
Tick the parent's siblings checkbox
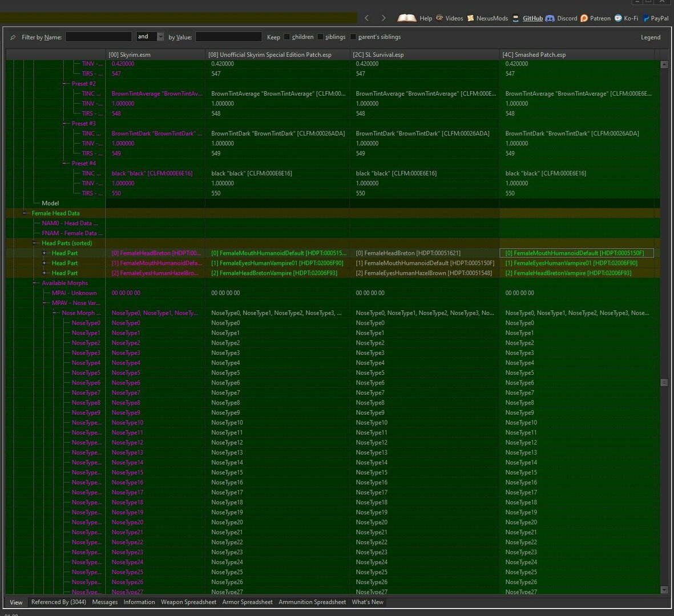pos(353,37)
